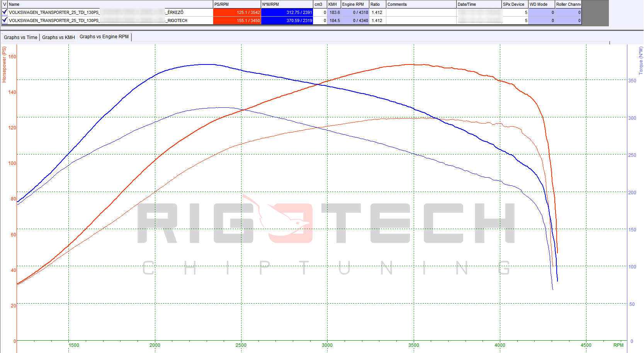Viewport: 644px width, 353px height.
Task: Click the Roller Channel column header
Action: pos(568,4)
